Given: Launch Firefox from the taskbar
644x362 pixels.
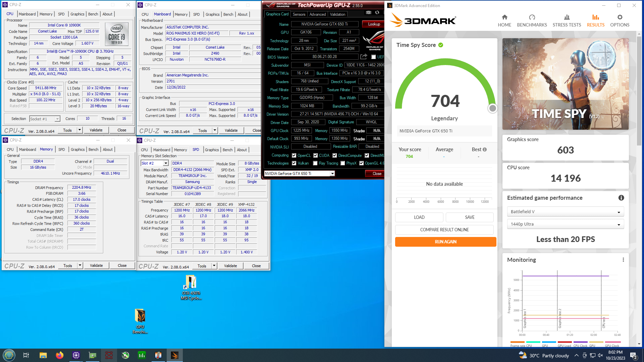Looking at the screenshot, I should point(60,355).
